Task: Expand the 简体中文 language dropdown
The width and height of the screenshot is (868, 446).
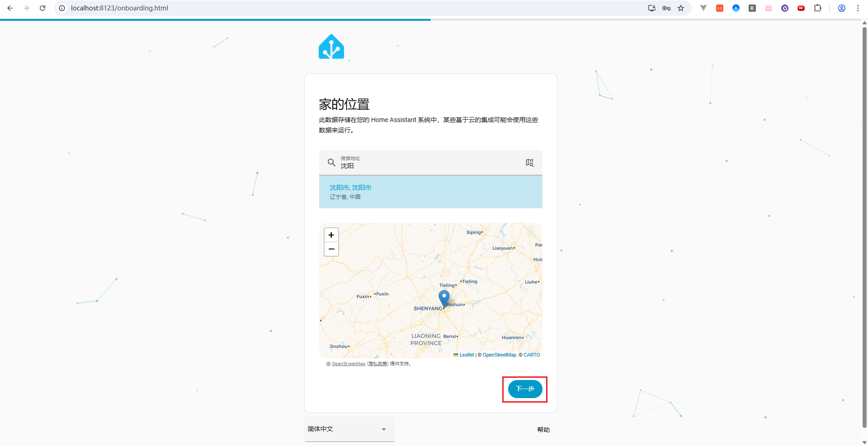Action: pyautogui.click(x=349, y=429)
